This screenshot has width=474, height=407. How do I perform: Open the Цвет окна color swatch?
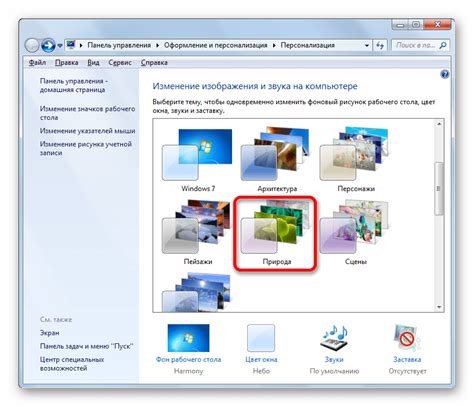(x=261, y=338)
